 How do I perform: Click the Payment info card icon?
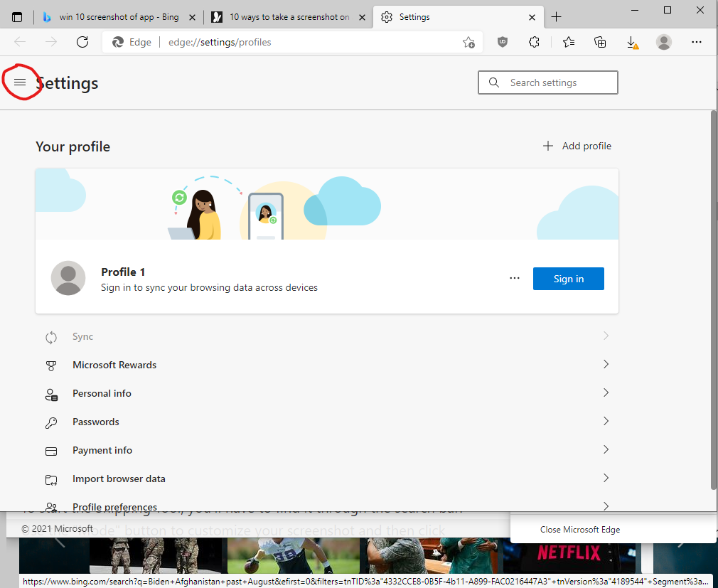(51, 451)
